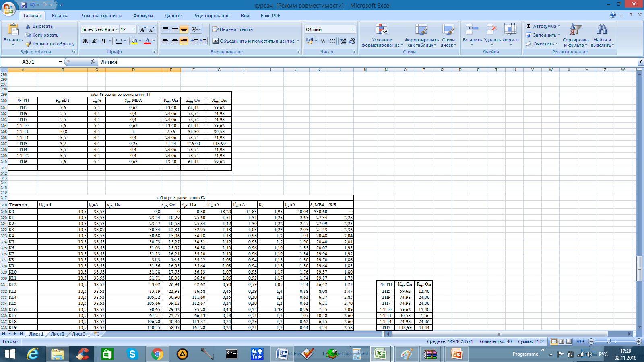Open fill color dropdown arrow
The image size is (644, 362).
click(x=140, y=41)
